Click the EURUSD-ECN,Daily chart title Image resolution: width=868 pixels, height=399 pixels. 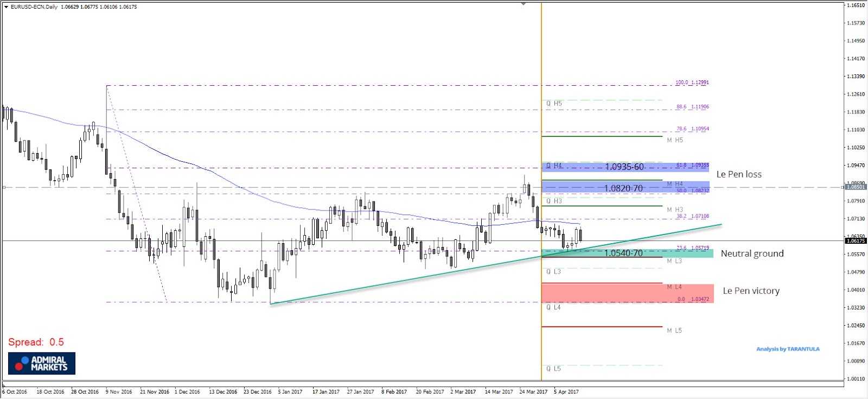point(34,7)
